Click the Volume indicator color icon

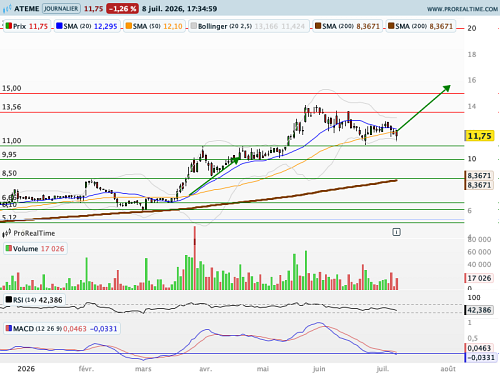[x=9, y=248]
